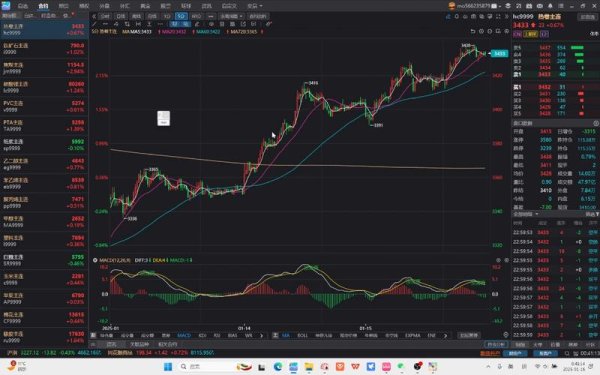
Task: Click the pencil edit drawing icon
Action: tap(197, 24)
